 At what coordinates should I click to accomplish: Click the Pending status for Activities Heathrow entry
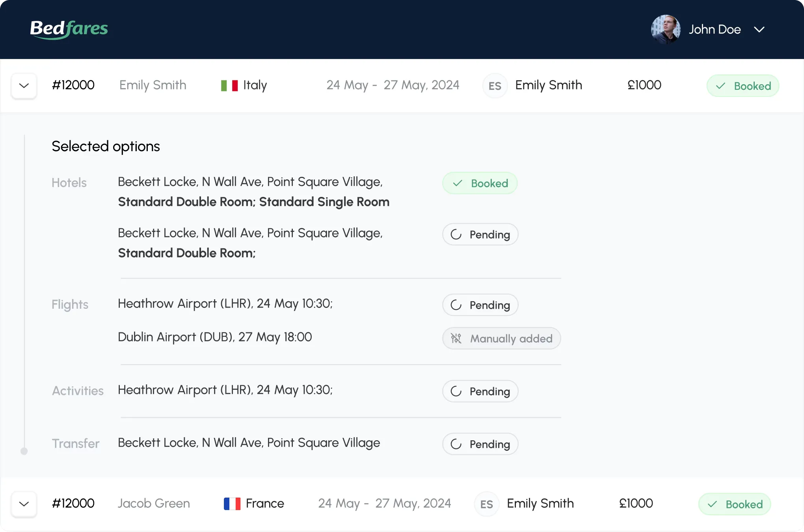point(480,391)
